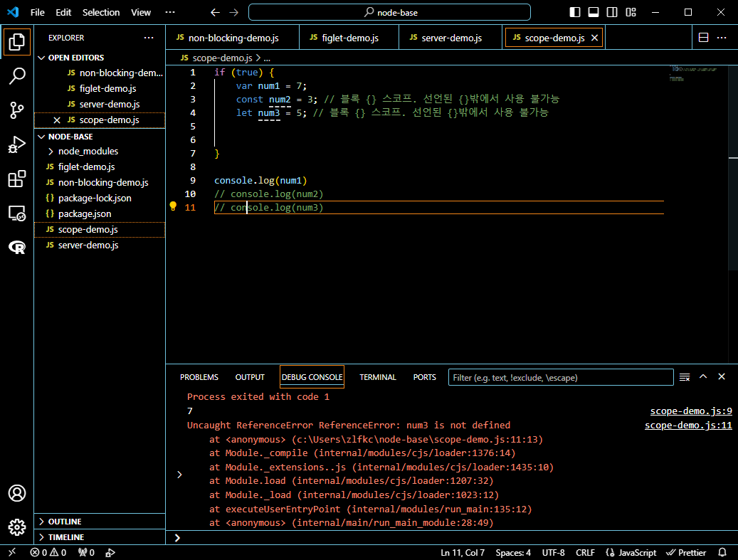Click the debug launch icon in status bar
738x560 pixels.
(x=110, y=552)
